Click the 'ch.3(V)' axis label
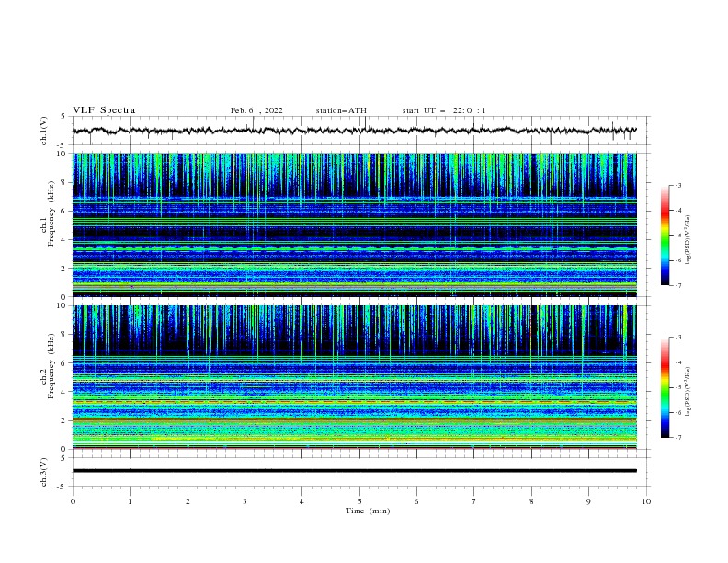Screen dimensions: 728x563 coord(44,472)
